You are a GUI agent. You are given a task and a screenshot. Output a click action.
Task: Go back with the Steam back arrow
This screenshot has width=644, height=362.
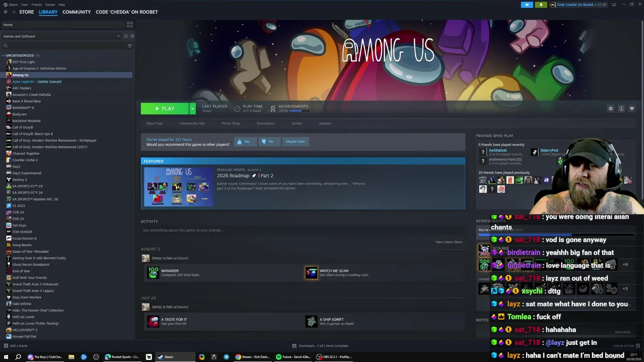[x=6, y=12]
